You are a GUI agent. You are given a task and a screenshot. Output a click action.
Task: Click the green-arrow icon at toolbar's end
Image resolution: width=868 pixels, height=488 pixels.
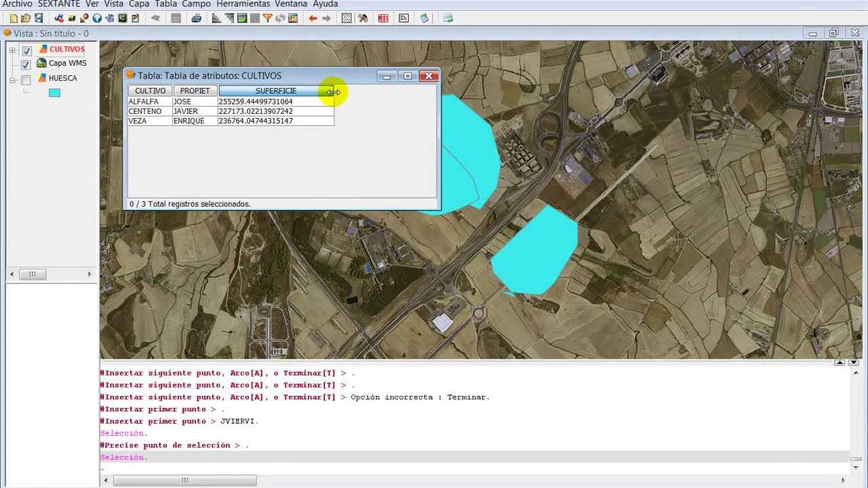[x=448, y=18]
